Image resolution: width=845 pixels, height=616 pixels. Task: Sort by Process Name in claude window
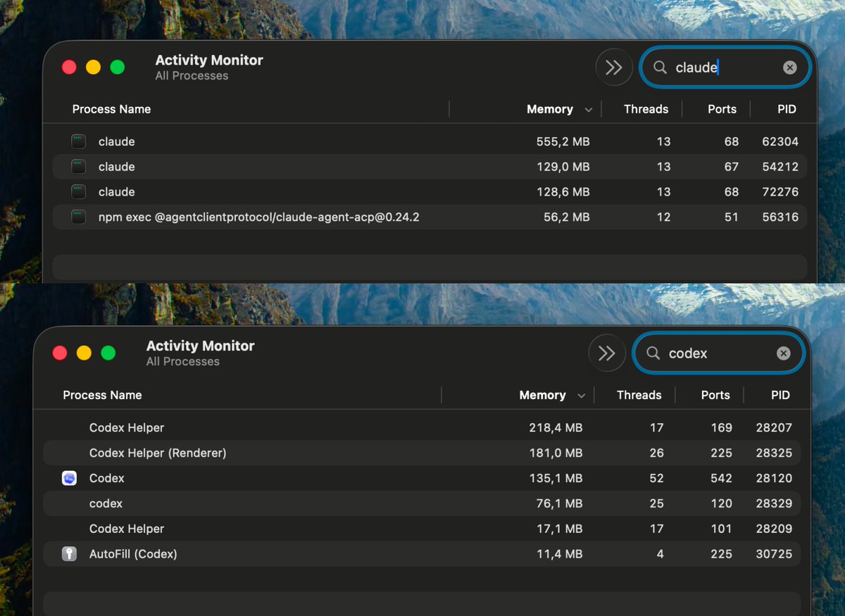click(x=111, y=109)
